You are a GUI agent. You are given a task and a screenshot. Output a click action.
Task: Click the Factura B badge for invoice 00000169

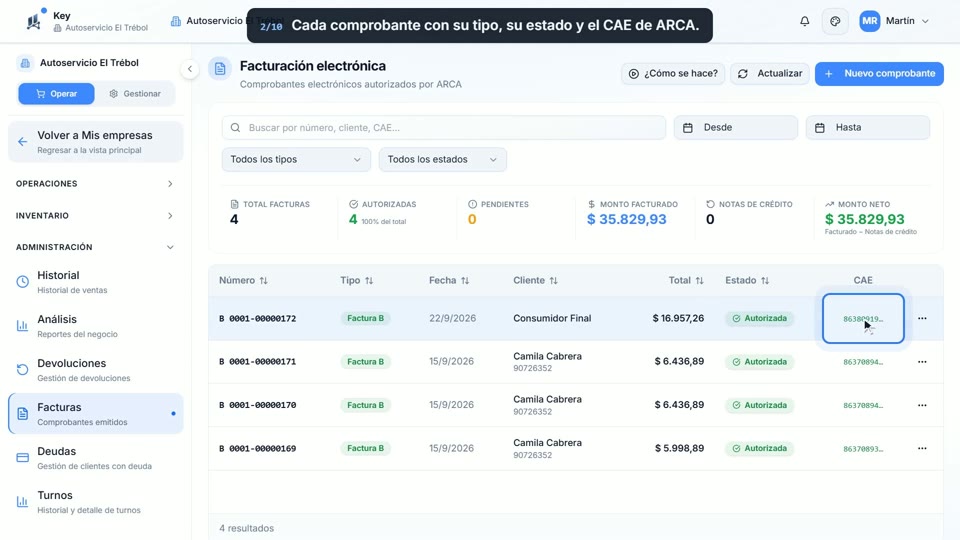[365, 448]
